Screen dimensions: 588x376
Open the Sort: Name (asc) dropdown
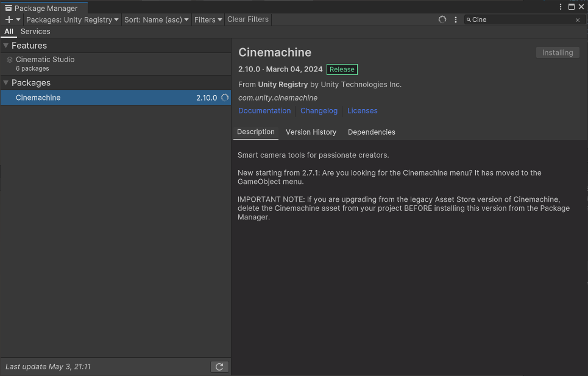coord(157,20)
